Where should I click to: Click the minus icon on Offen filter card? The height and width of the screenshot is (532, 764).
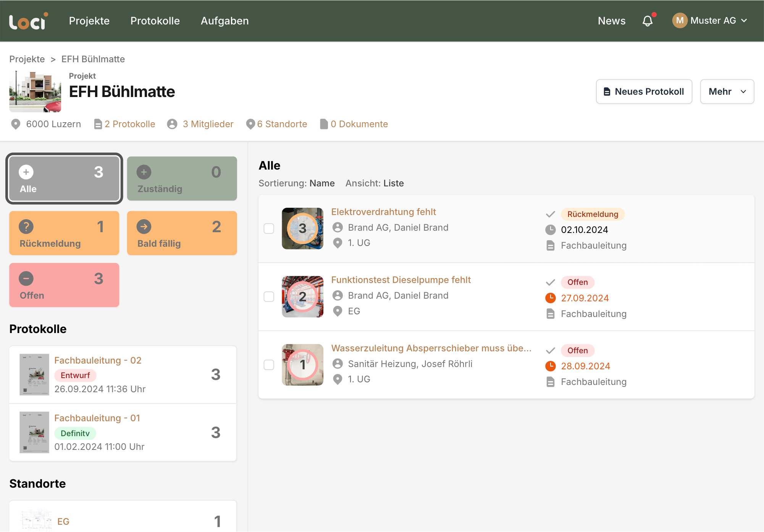[26, 278]
